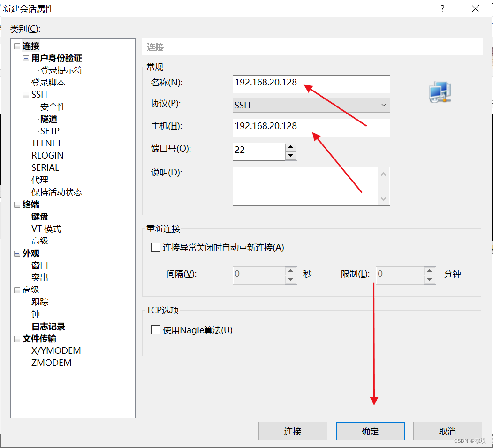Open help via the question mark icon
Screen dimensions: 493x448
coord(442,8)
